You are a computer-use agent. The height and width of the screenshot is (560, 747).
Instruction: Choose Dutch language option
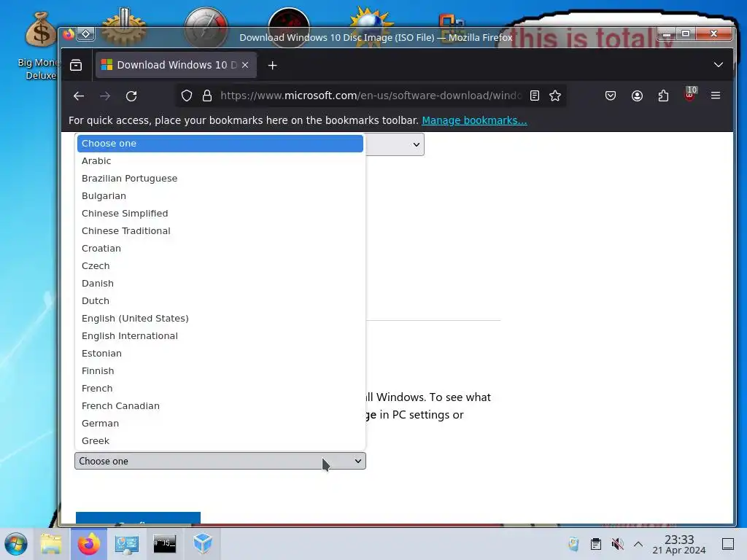point(220,301)
